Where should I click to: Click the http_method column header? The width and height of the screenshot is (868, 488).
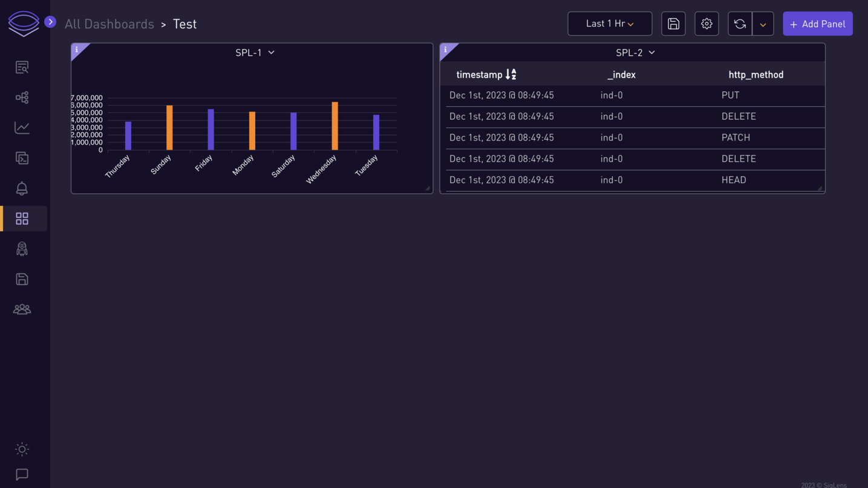tap(756, 74)
